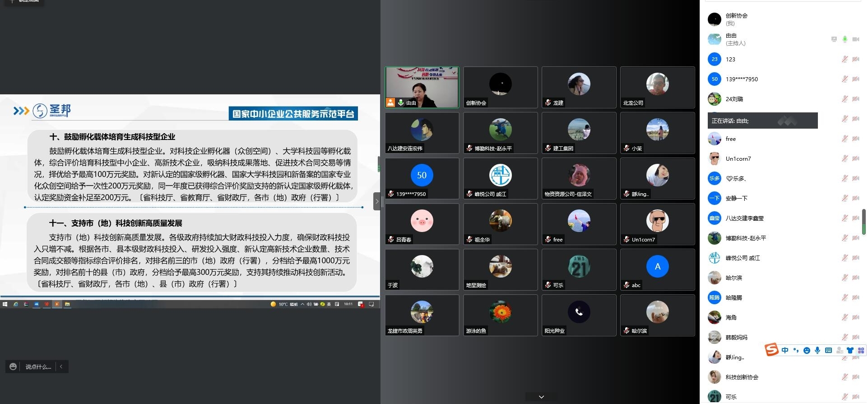Select 韩毅妈妈 in the participant list
Image resolution: width=868 pixels, height=404 pixels.
click(x=783, y=337)
